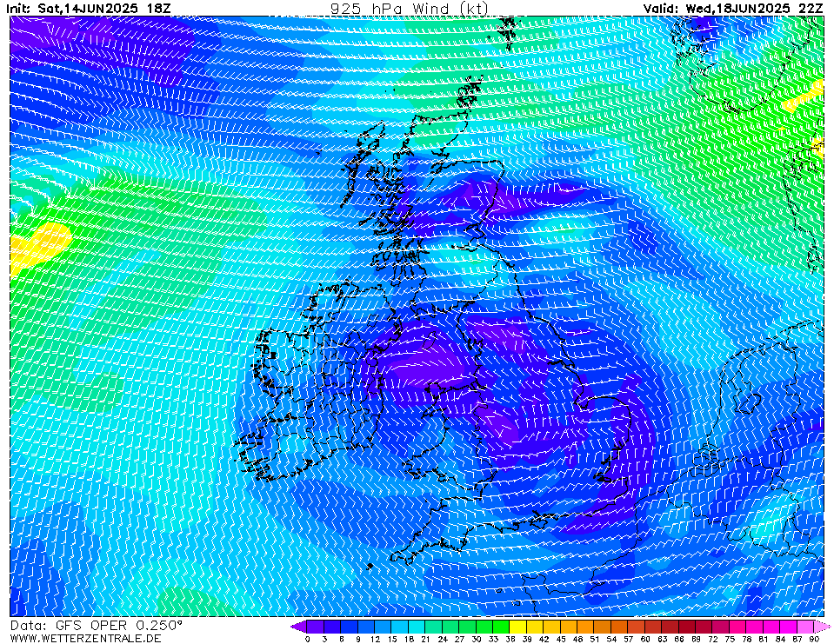Click the blue legend swatch between 6 and 9
This screenshot has width=834, height=644.
tap(350, 627)
